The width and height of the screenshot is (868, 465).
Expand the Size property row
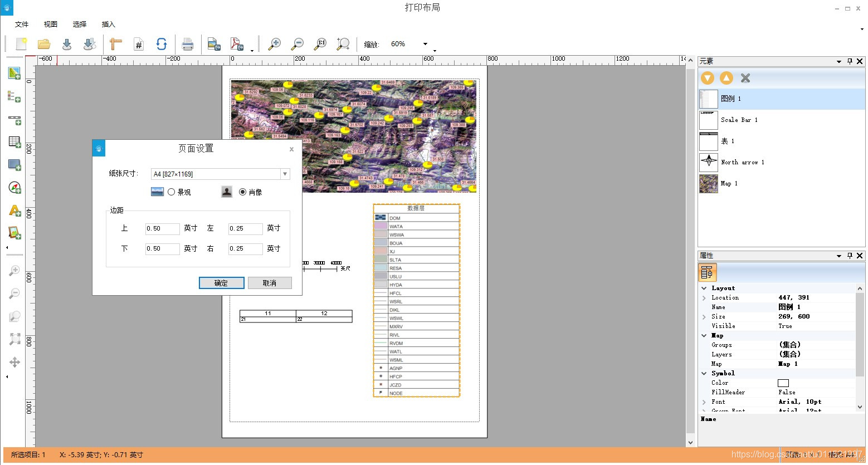pos(704,317)
